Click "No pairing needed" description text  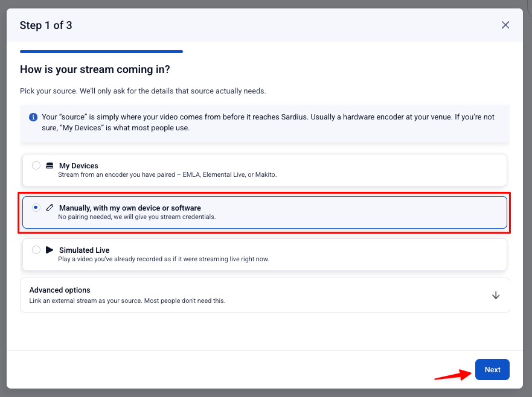pos(136,217)
